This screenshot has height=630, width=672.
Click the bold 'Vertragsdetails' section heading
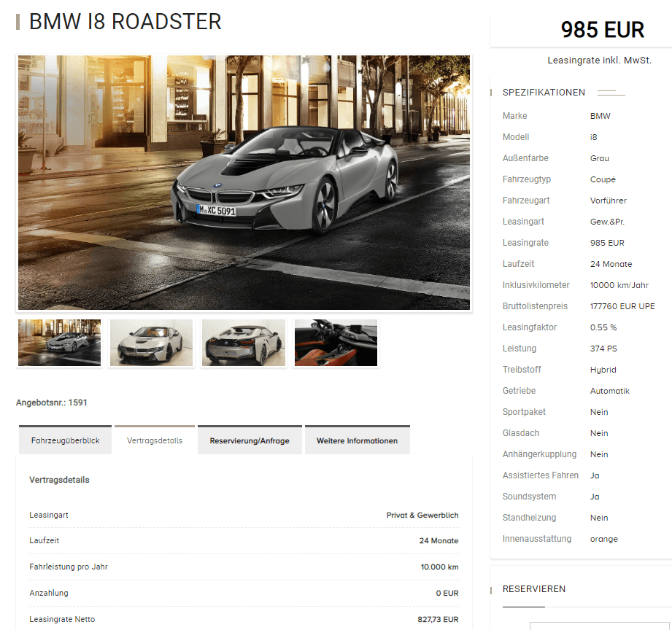pos(59,480)
